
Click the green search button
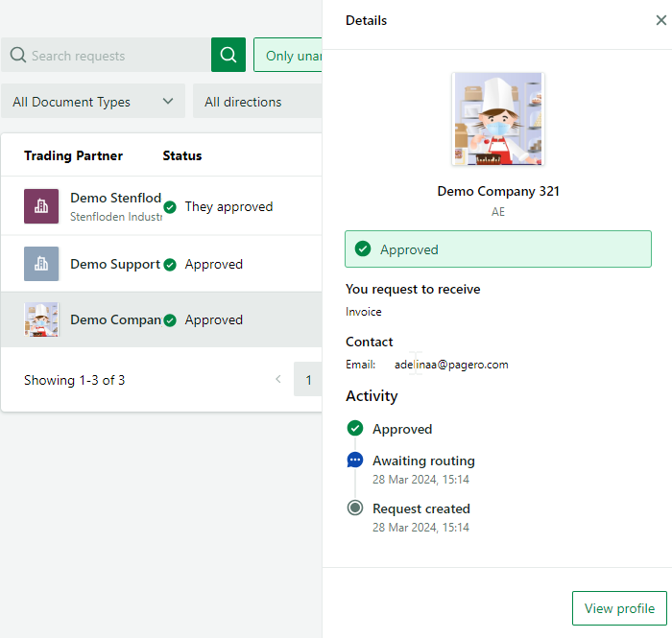tap(228, 55)
